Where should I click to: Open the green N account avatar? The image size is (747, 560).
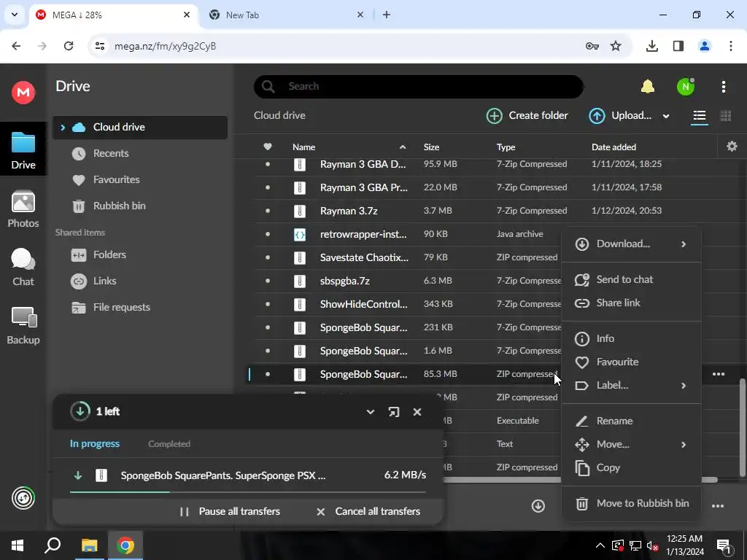(686, 87)
